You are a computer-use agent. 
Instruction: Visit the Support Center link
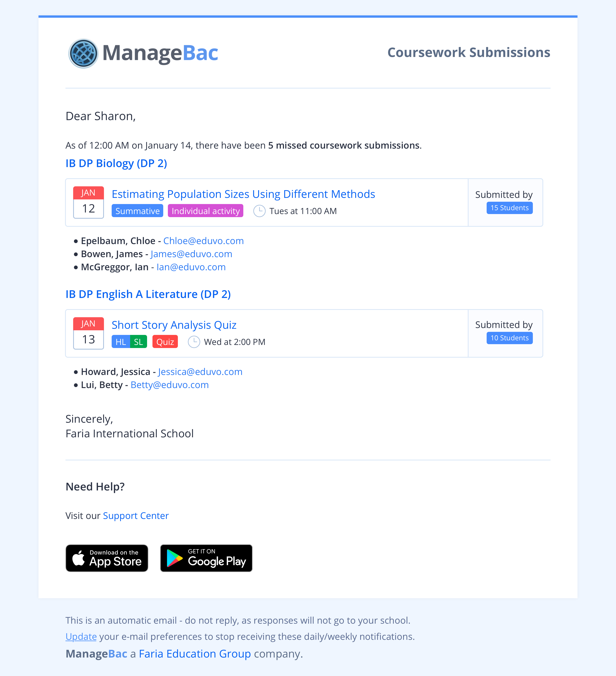click(x=136, y=516)
